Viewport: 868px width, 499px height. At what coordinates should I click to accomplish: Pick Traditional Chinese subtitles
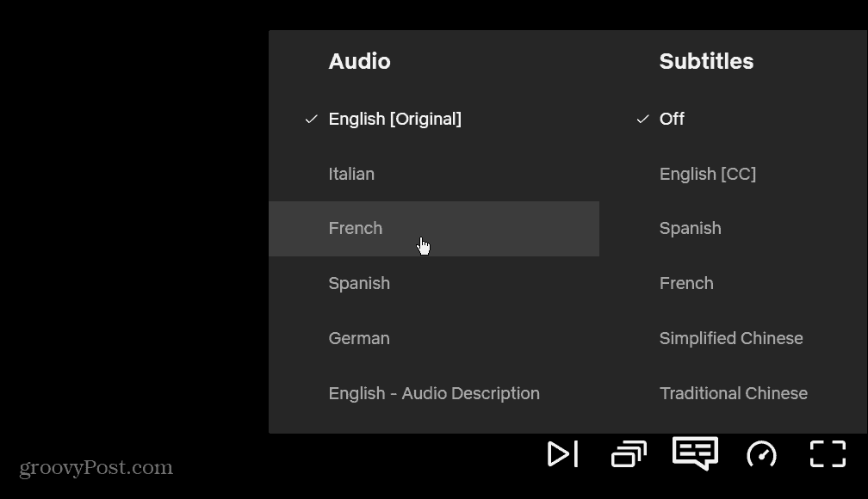[734, 393]
